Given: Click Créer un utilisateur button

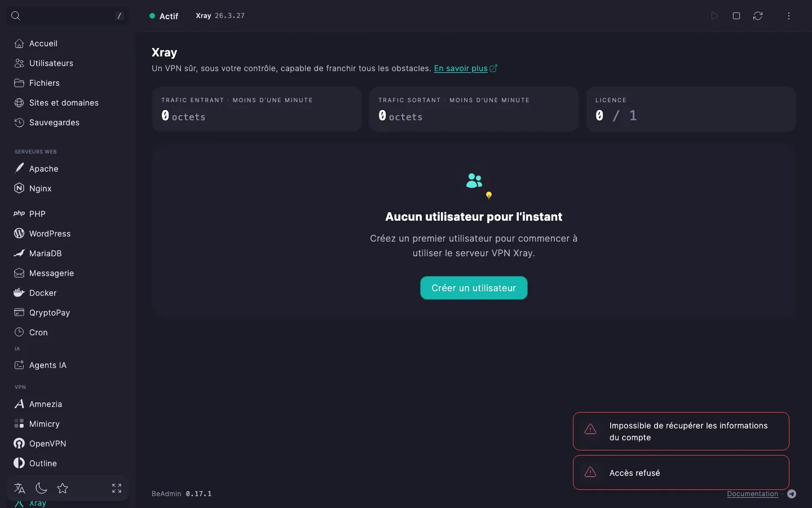Looking at the screenshot, I should (x=474, y=288).
